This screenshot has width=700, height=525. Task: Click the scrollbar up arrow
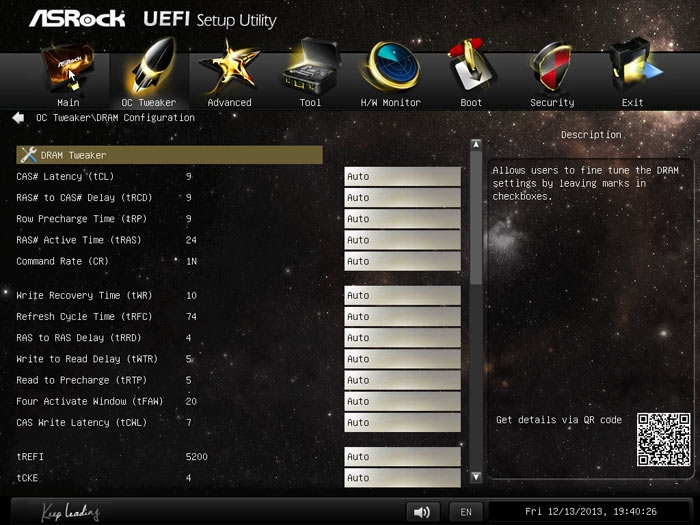click(x=476, y=145)
